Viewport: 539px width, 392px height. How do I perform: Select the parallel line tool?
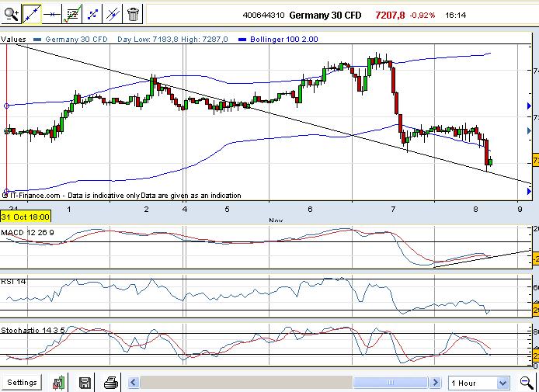point(113,15)
